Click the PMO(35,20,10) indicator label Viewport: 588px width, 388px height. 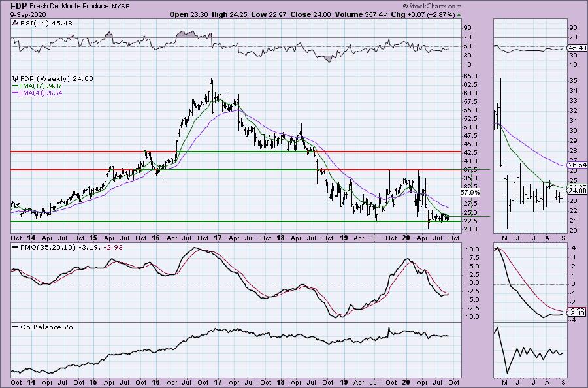[x=48, y=248]
